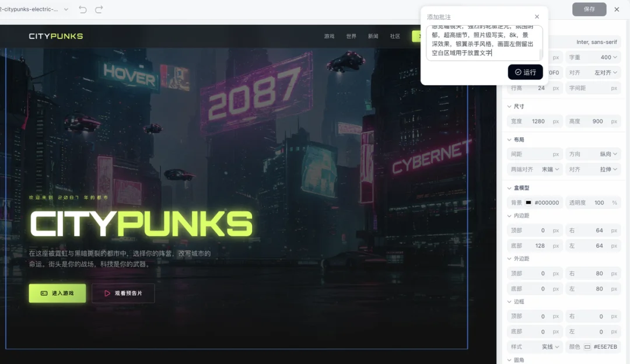Screen dimensions: 630x364
Task: Click the 观看预告片 button
Action: 123,293
